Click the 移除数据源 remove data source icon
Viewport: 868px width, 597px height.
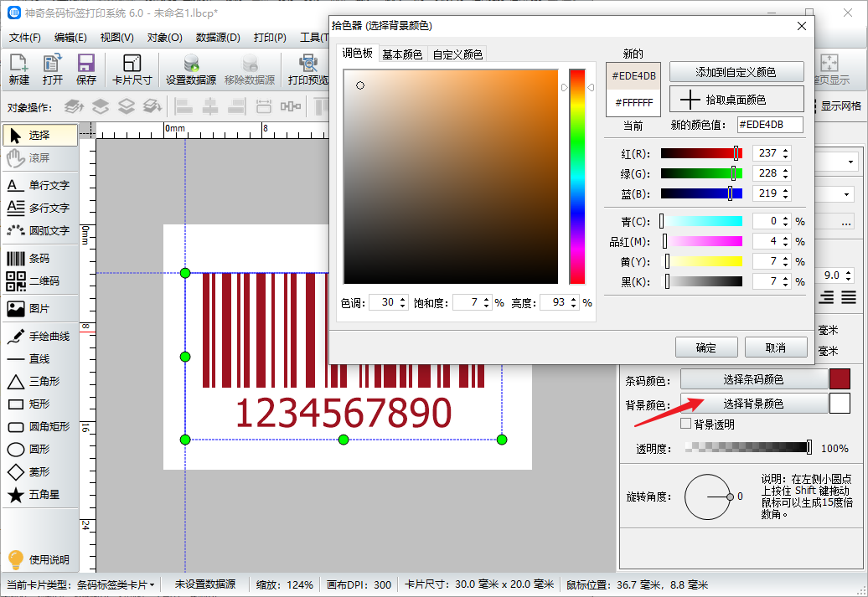tap(250, 69)
